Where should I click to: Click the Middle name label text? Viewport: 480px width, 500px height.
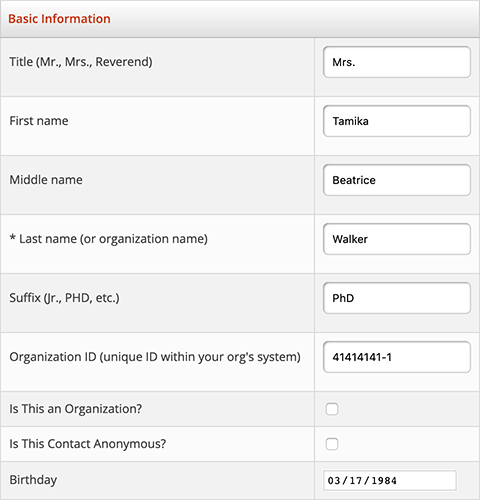pos(46,180)
